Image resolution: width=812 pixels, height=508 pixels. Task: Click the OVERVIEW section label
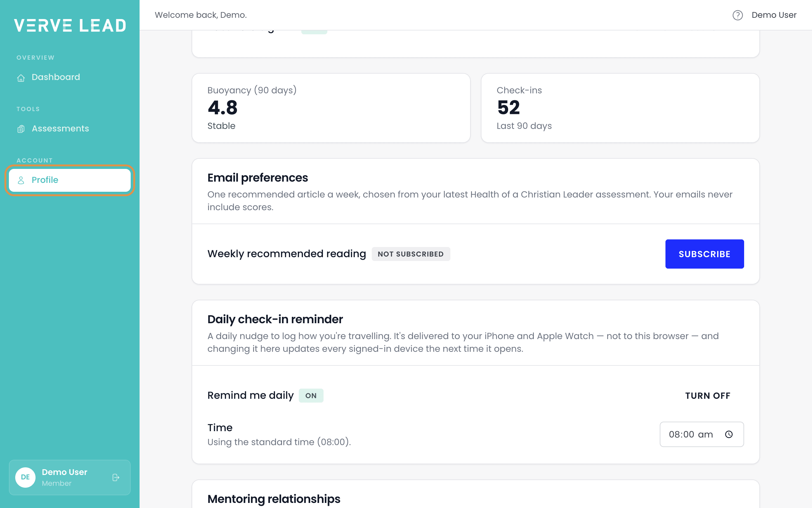coord(36,58)
